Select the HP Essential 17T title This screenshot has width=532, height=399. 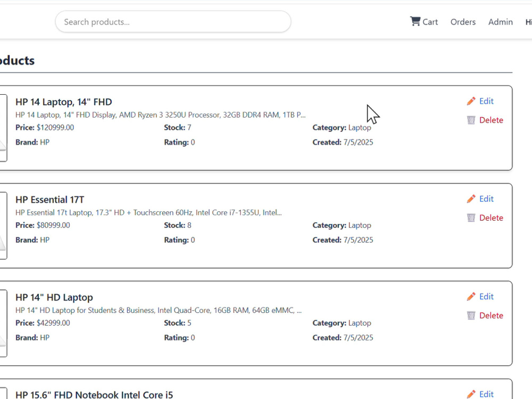click(50, 200)
